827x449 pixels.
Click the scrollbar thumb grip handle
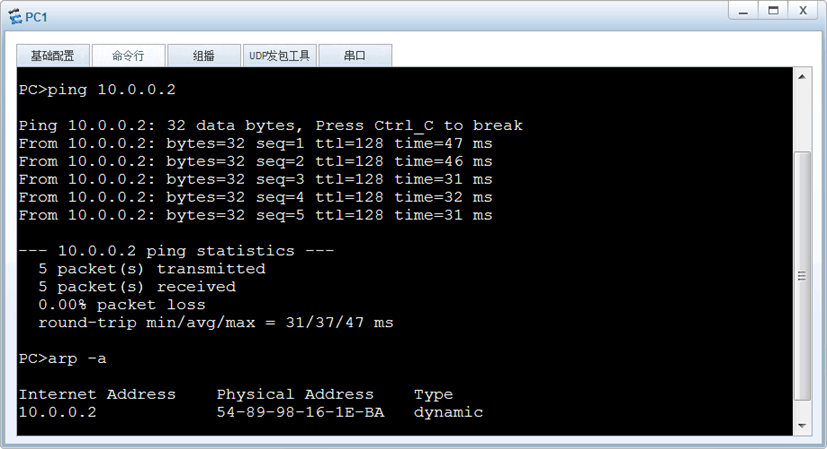click(x=802, y=276)
